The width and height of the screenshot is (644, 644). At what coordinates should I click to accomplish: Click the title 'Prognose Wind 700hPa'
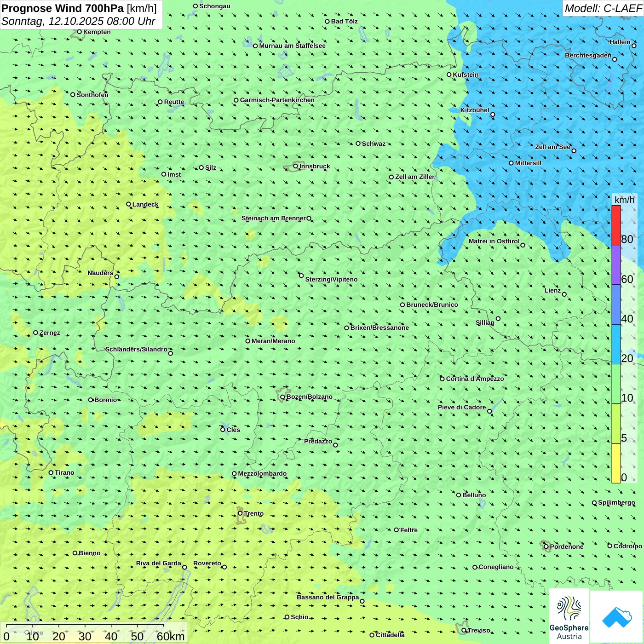coord(63,8)
